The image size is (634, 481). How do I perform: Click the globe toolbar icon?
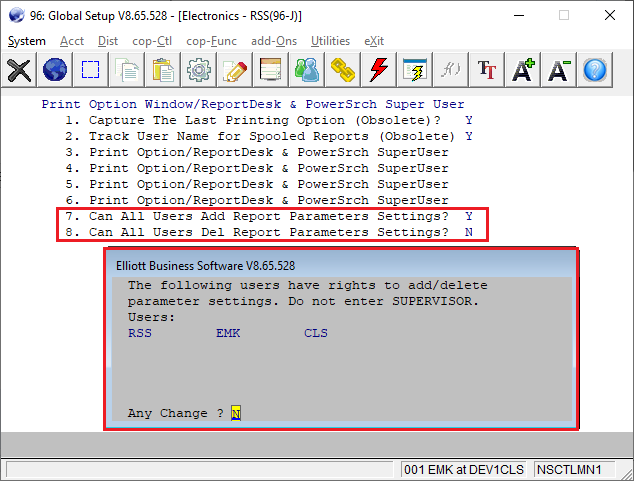tap(55, 70)
